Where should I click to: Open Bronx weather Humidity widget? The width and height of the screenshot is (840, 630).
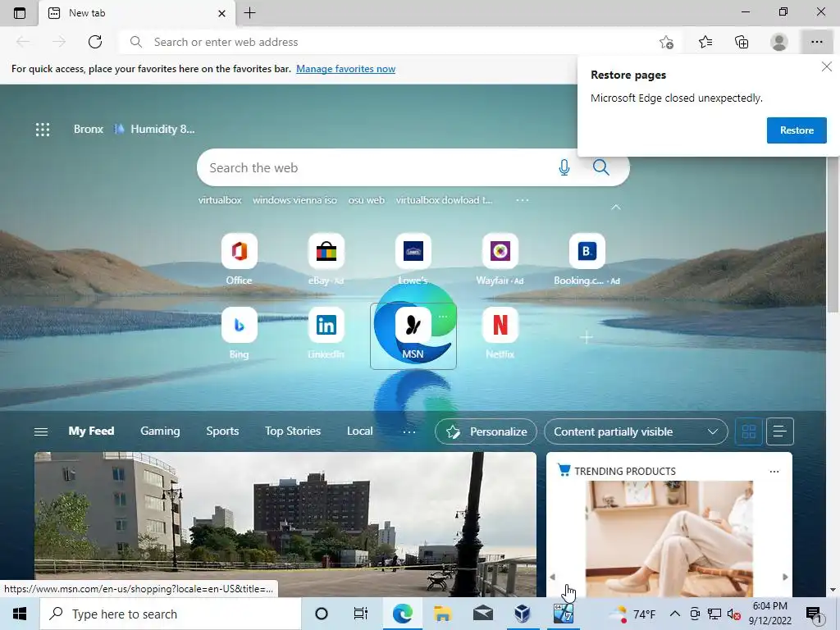click(x=134, y=129)
